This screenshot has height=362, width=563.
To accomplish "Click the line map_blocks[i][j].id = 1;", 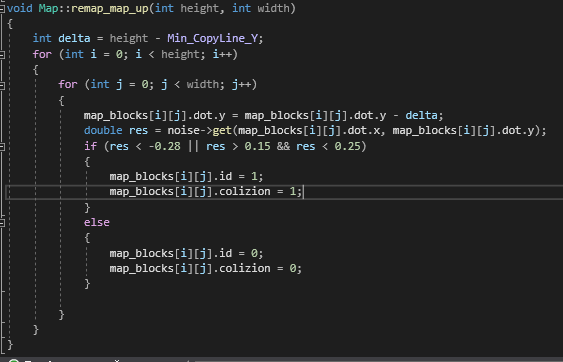I will coord(187,177).
